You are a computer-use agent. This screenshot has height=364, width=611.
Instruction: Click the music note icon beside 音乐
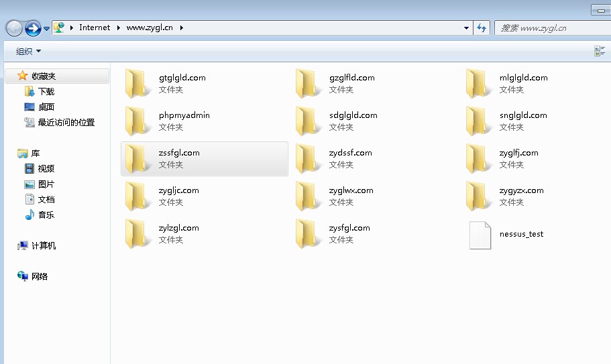(30, 215)
